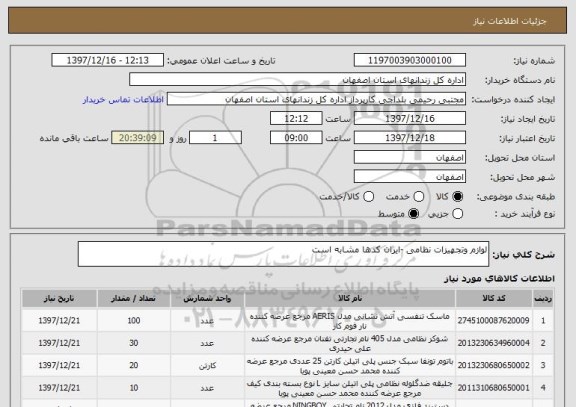
Task: Click the public announcement date-time field
Action: coord(108,60)
